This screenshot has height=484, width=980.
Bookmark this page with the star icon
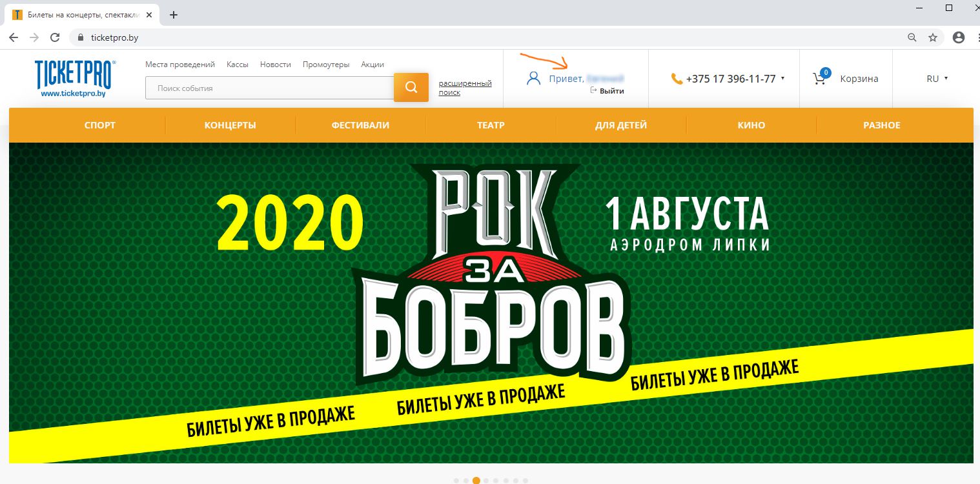point(933,37)
